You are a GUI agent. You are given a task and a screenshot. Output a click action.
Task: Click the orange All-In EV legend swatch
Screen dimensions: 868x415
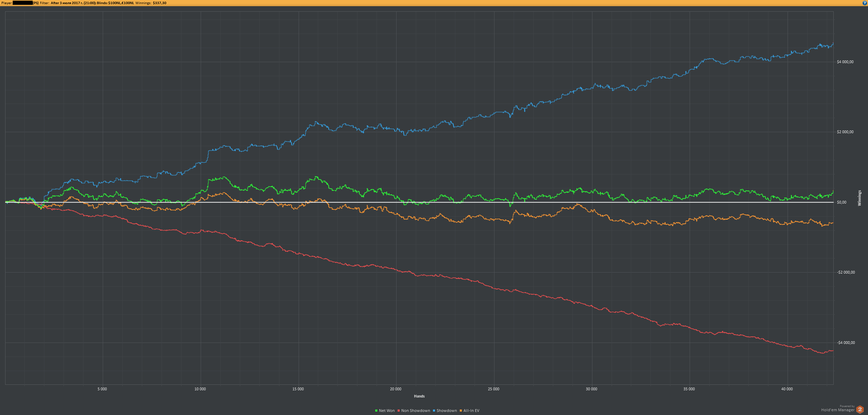[461, 411]
